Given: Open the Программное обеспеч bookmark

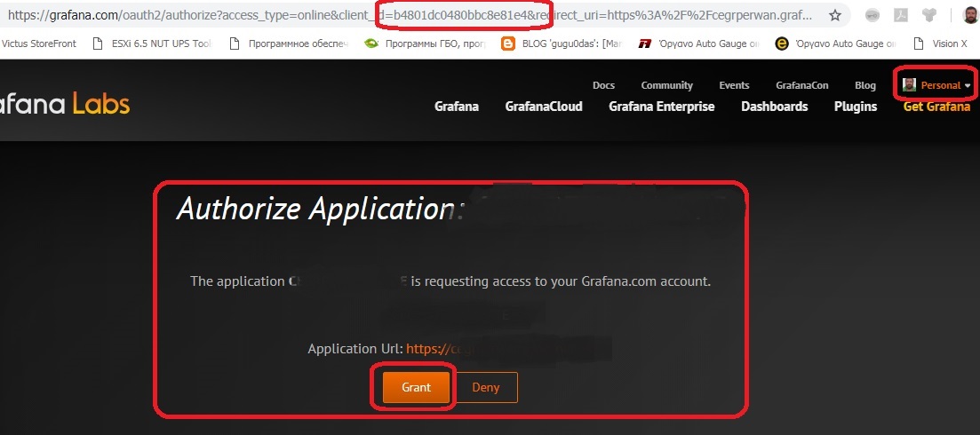Looking at the screenshot, I should tap(290, 43).
